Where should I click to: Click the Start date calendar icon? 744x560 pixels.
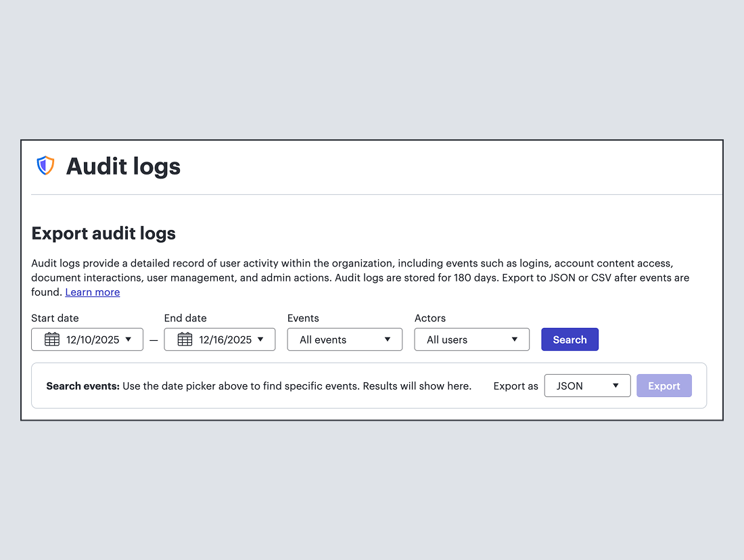tap(52, 340)
